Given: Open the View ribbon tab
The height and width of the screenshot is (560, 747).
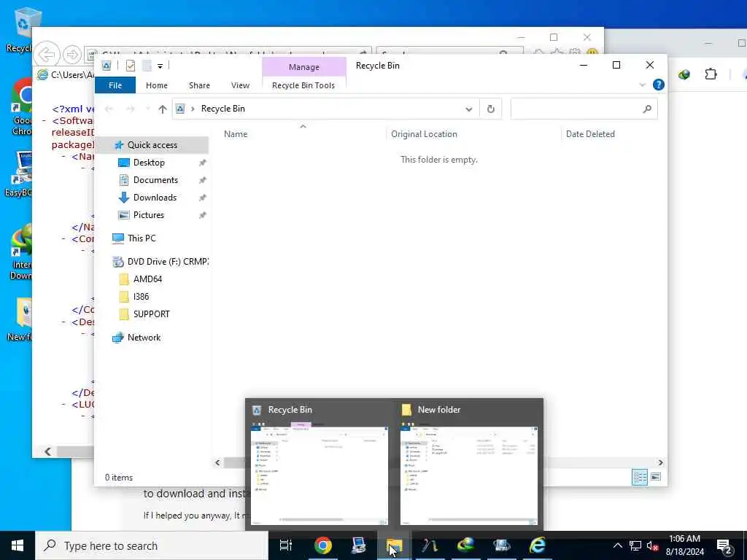Looking at the screenshot, I should [240, 85].
